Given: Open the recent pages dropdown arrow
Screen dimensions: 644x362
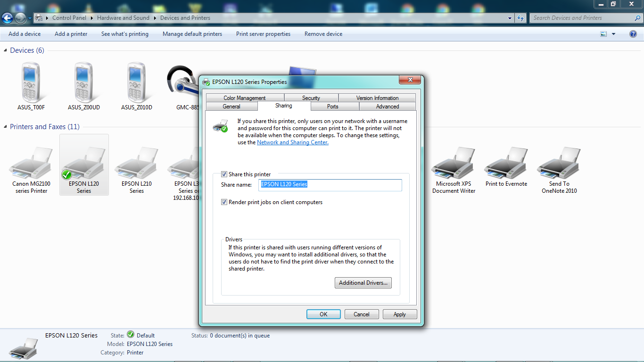Looking at the screenshot, I should [30, 18].
